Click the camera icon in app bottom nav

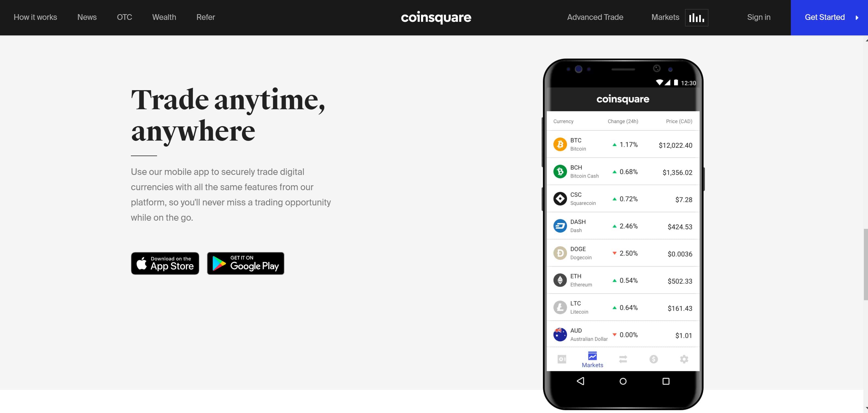[x=561, y=359]
